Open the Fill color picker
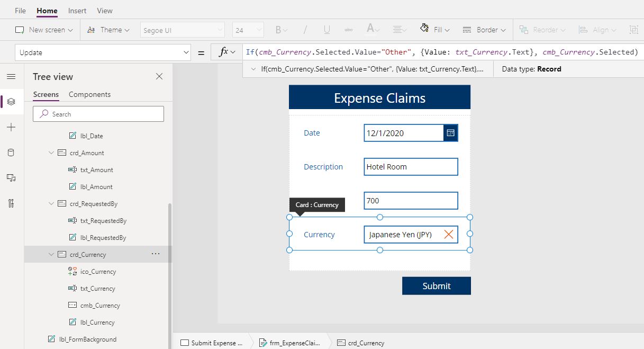This screenshot has width=644, height=349. [435, 30]
